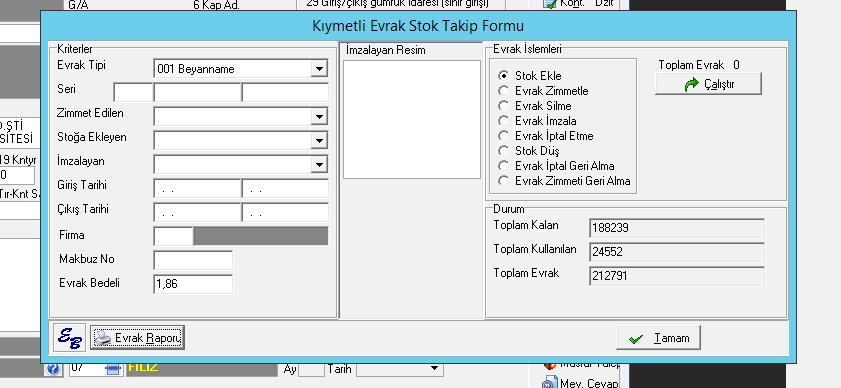Choose the Evrak Silme radio button
Image resolution: width=841 pixels, height=388 pixels.
[504, 106]
